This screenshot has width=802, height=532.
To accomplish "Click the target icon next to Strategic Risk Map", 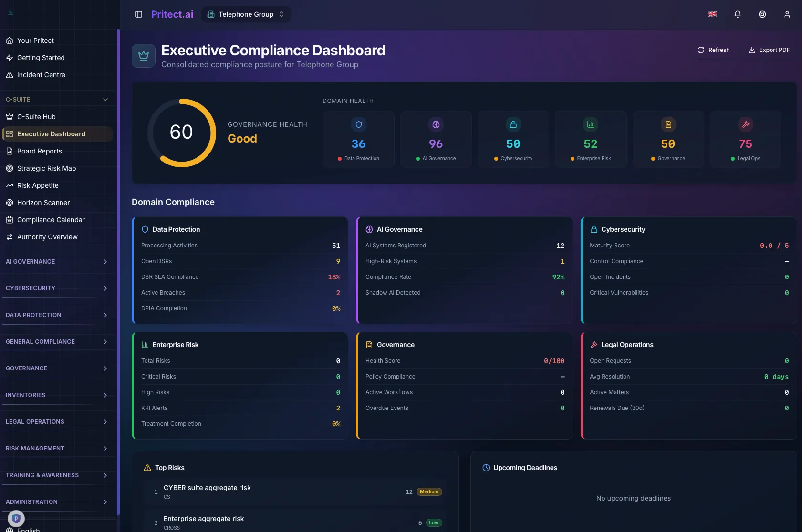I will coord(10,168).
